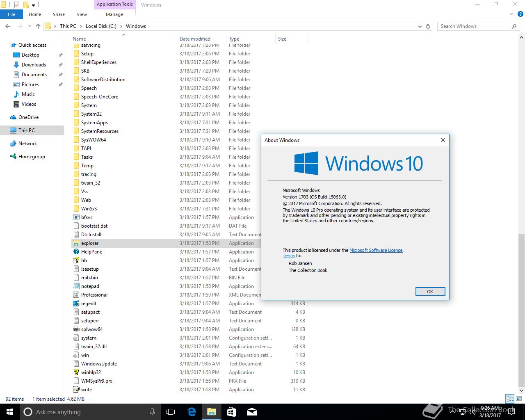Expand the Local Disk (C:) breadcrumb chevron
This screenshot has height=420, width=525.
(121, 26)
